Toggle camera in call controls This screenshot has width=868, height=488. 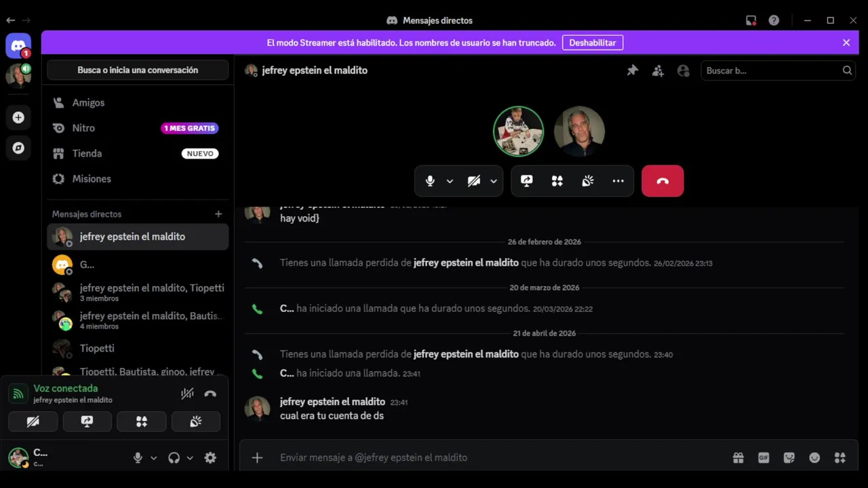click(x=474, y=181)
